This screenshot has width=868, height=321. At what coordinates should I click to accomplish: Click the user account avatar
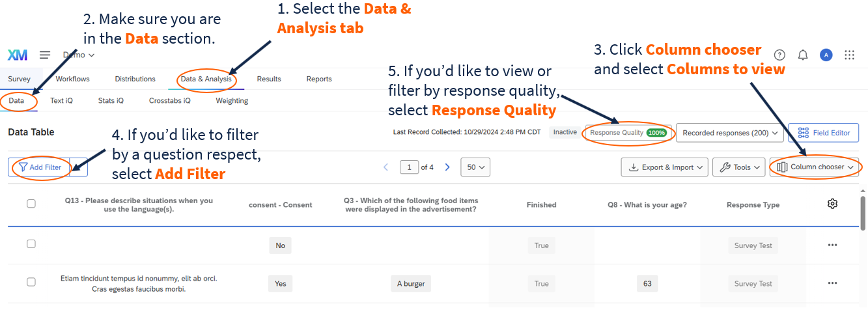[x=826, y=55]
